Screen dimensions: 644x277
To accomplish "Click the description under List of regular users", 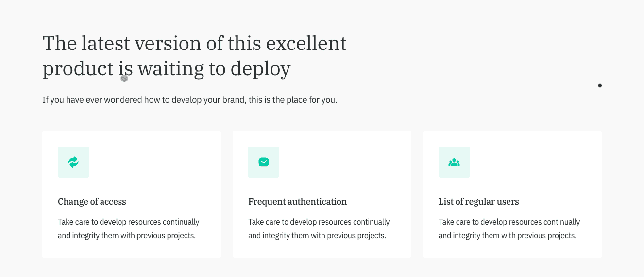I will [509, 229].
